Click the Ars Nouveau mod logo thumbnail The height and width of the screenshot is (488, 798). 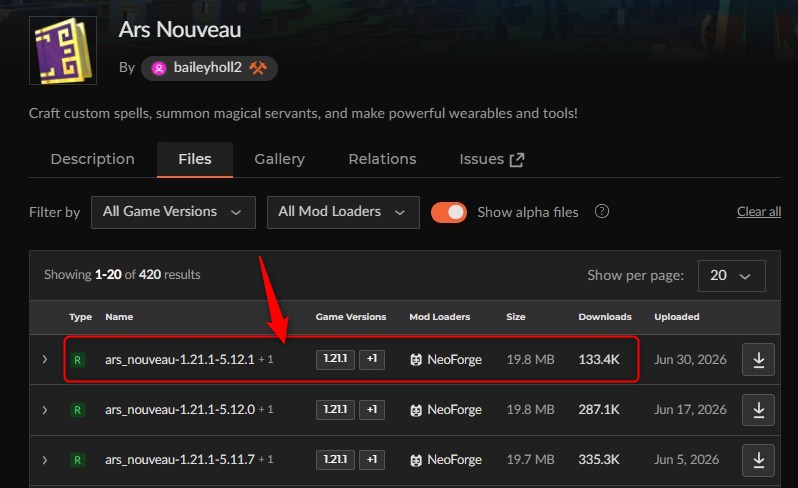click(x=63, y=50)
